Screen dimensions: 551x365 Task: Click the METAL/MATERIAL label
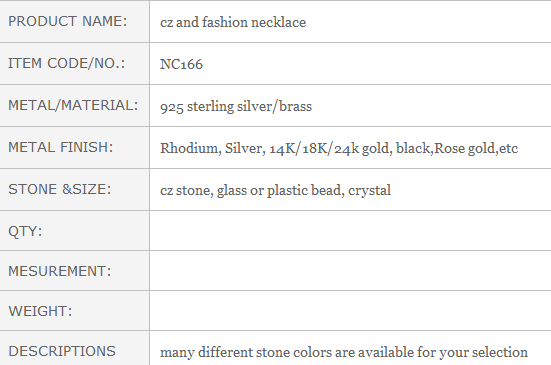(x=73, y=105)
